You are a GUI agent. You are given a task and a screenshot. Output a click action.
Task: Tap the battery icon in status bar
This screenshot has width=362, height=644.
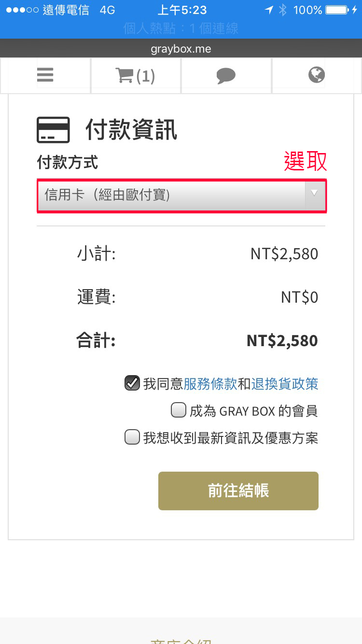click(337, 10)
